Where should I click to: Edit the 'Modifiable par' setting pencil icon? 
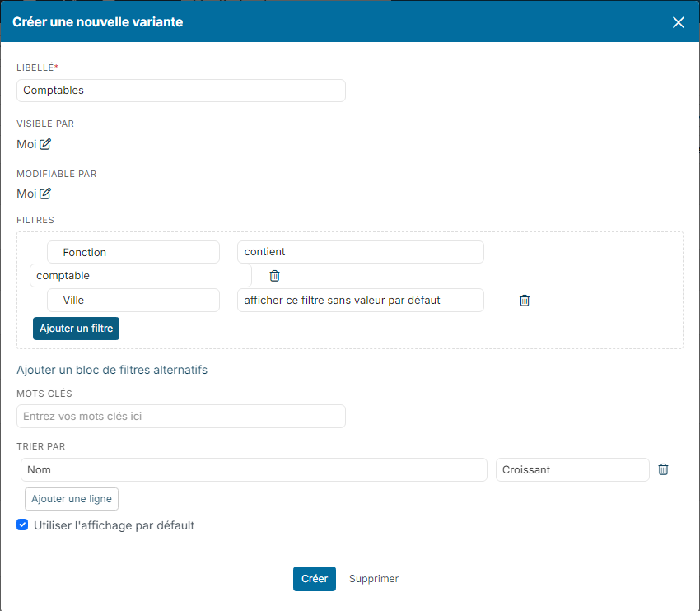[x=45, y=194]
